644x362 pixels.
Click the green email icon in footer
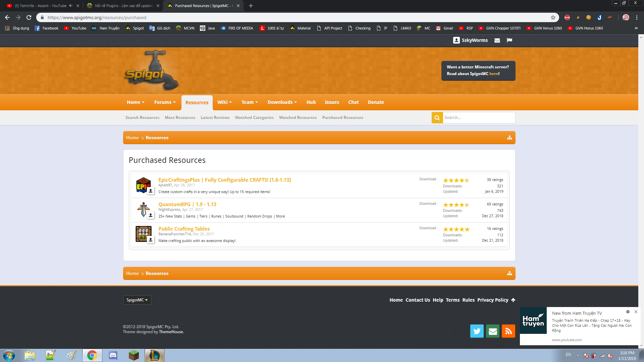coord(492,331)
